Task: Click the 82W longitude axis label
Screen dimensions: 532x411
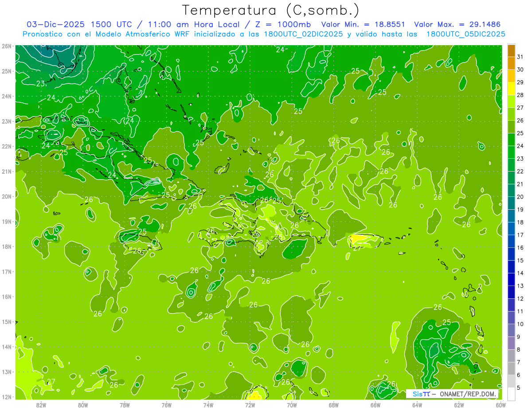Action: click(41, 405)
